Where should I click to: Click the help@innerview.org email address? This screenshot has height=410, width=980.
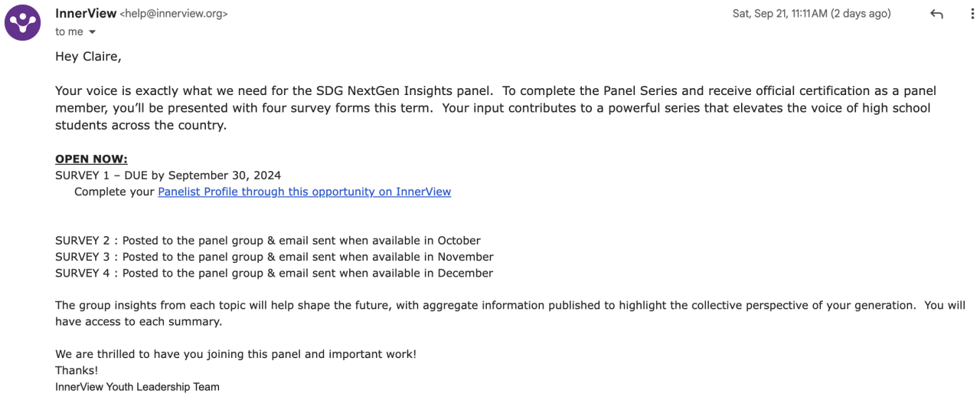174,14
